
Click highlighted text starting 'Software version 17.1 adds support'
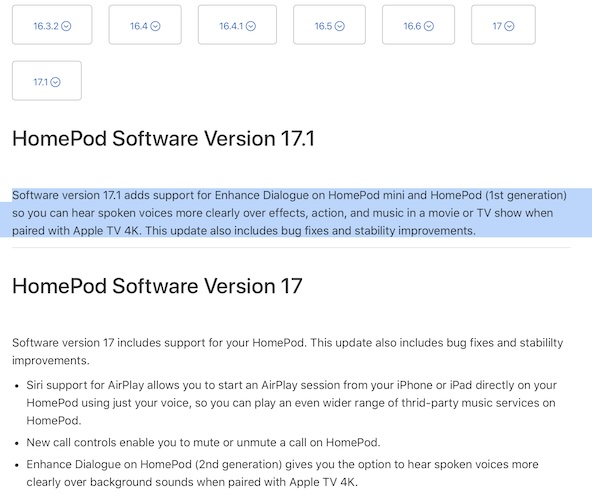pyautogui.click(x=289, y=213)
